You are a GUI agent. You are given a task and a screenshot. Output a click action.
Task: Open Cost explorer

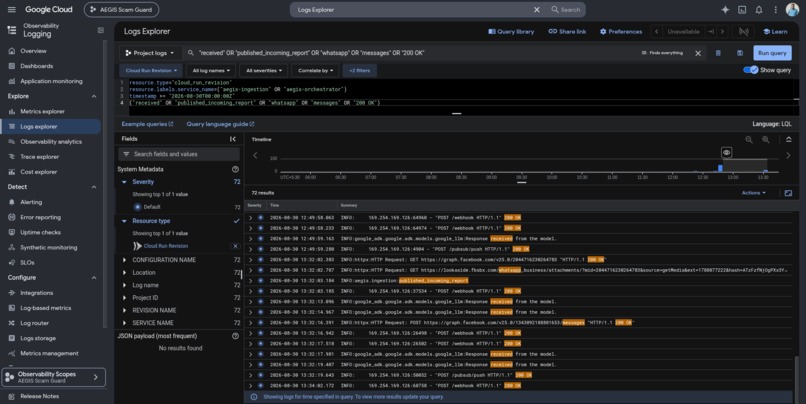39,172
